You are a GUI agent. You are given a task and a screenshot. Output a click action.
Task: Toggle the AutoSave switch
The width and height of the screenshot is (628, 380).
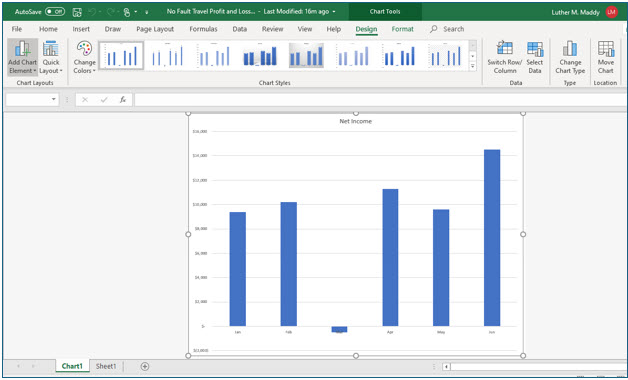(55, 12)
